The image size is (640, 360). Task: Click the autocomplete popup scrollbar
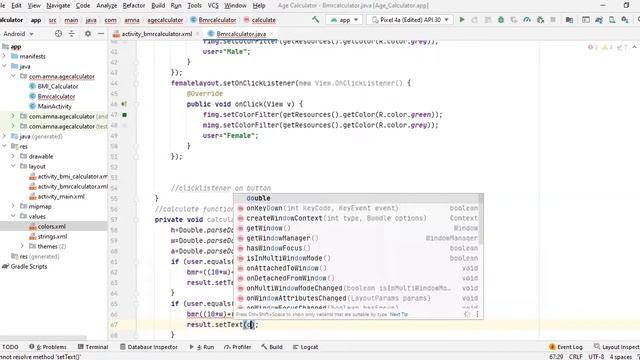[x=481, y=218]
